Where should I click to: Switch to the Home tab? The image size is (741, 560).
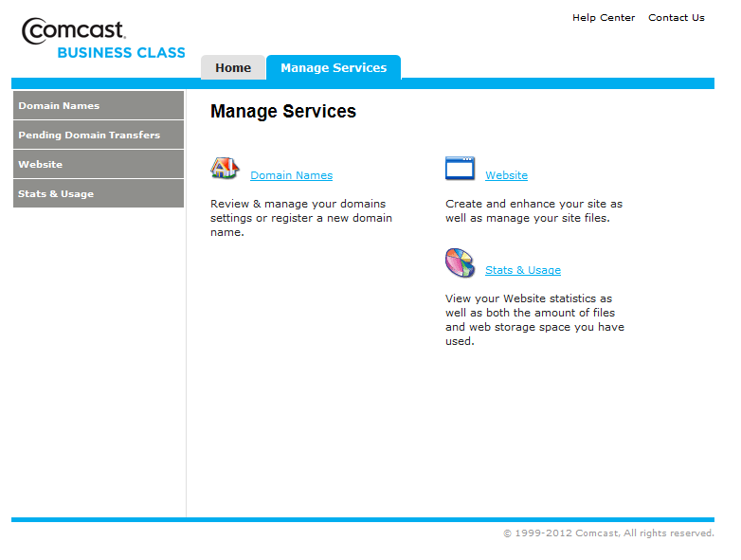[233, 67]
